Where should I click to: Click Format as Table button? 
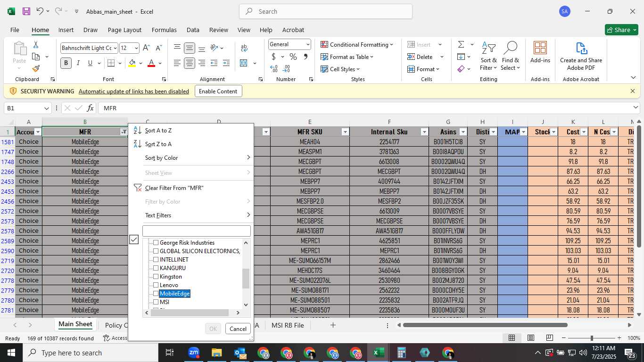click(x=347, y=57)
